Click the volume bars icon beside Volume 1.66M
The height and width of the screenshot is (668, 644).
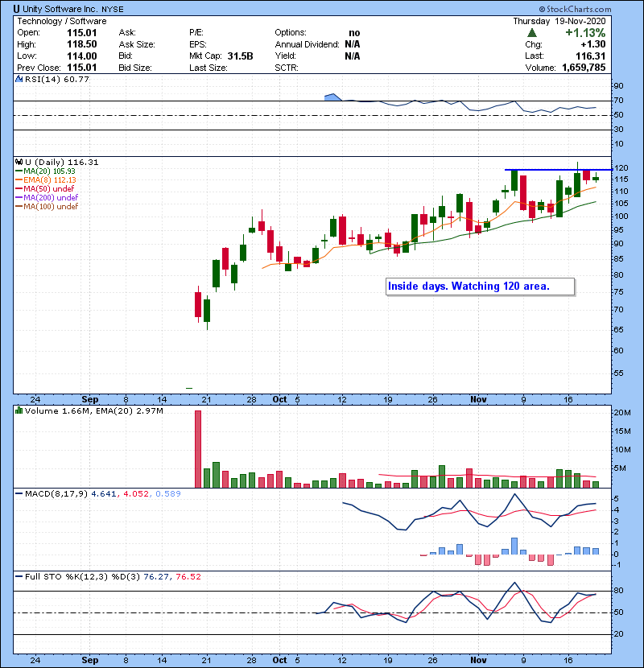pyautogui.click(x=19, y=410)
